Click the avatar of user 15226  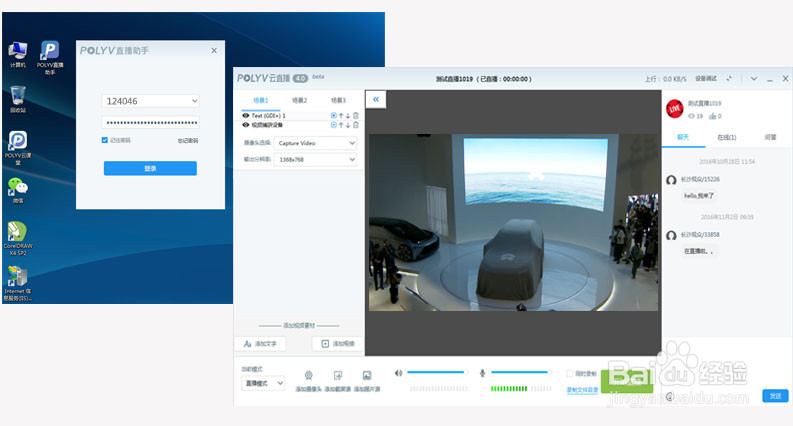[671, 180]
